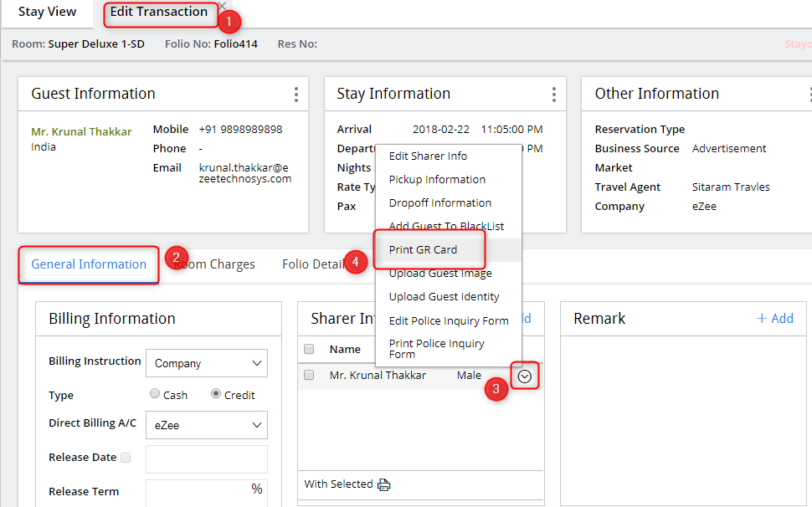Close the Edit Transaction tab
812x507 pixels.
point(222,6)
